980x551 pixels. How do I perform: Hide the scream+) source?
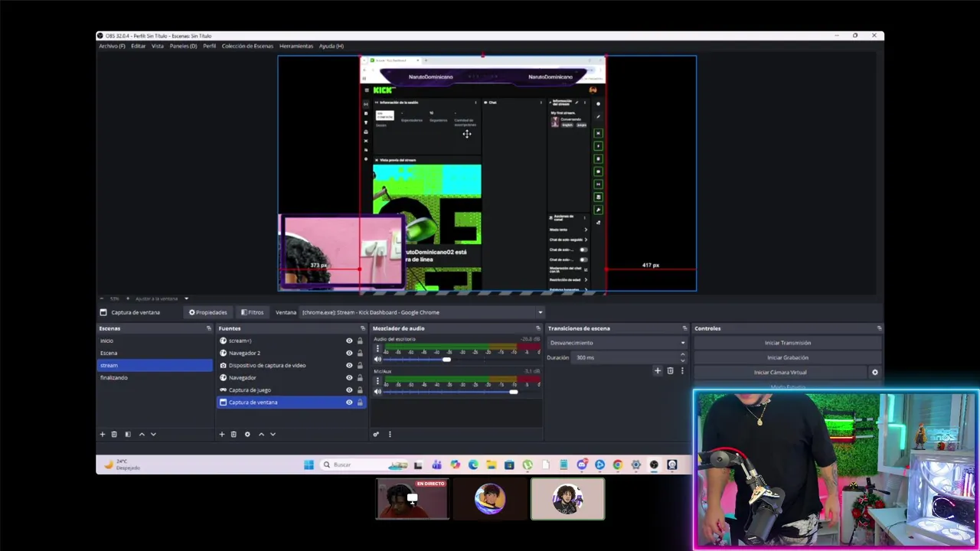(x=349, y=341)
